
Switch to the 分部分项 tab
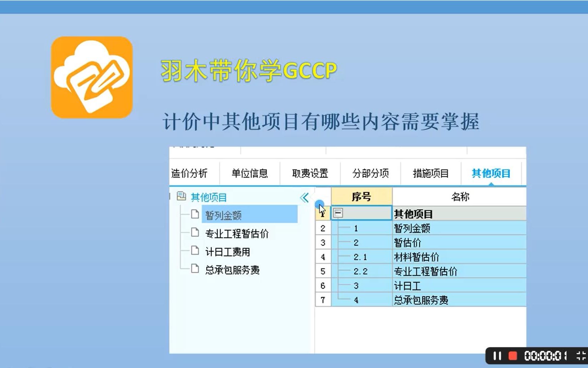tap(370, 173)
